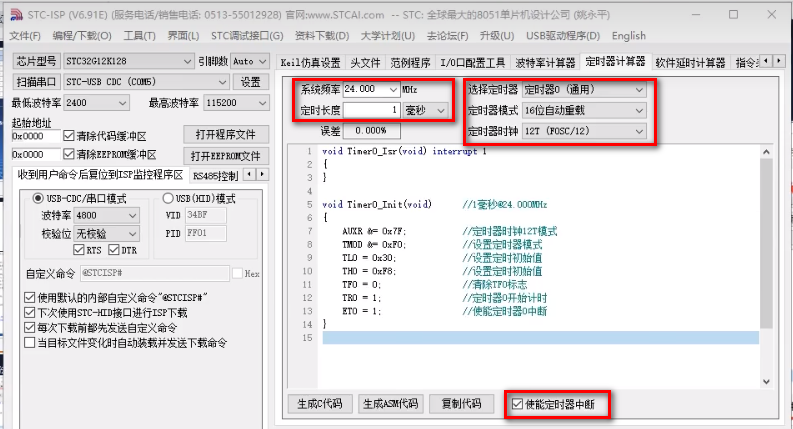
Task: Click the 芯片型号 button
Action: tap(36, 61)
